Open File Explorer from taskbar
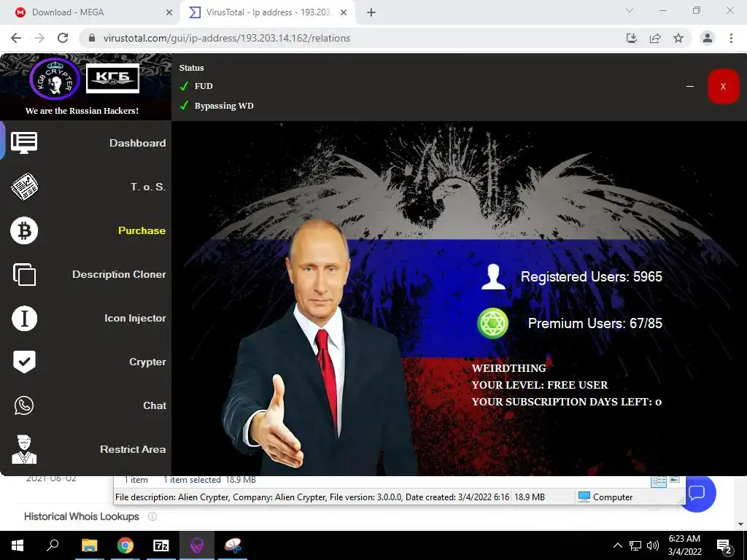This screenshot has height=560, width=747. (x=89, y=545)
